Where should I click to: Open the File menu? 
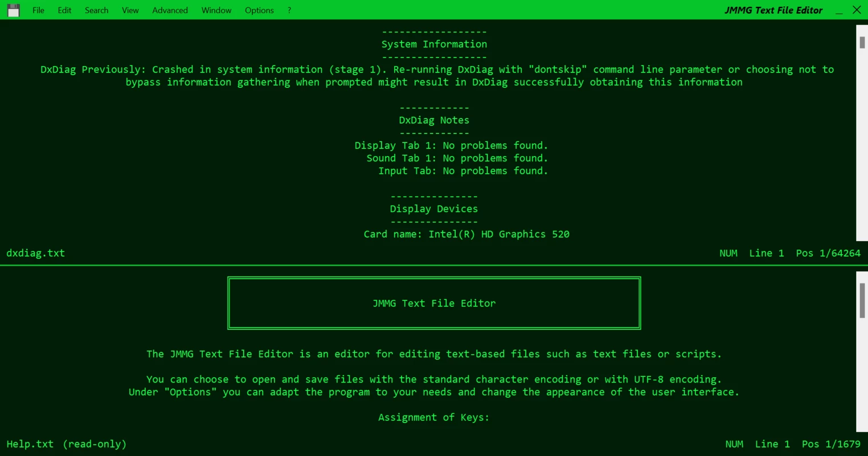pos(38,10)
